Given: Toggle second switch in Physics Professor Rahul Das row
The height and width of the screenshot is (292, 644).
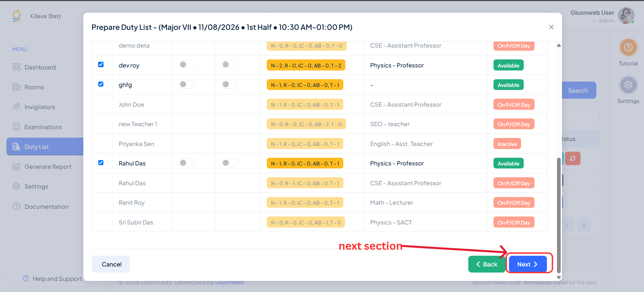Looking at the screenshot, I should pos(229,163).
